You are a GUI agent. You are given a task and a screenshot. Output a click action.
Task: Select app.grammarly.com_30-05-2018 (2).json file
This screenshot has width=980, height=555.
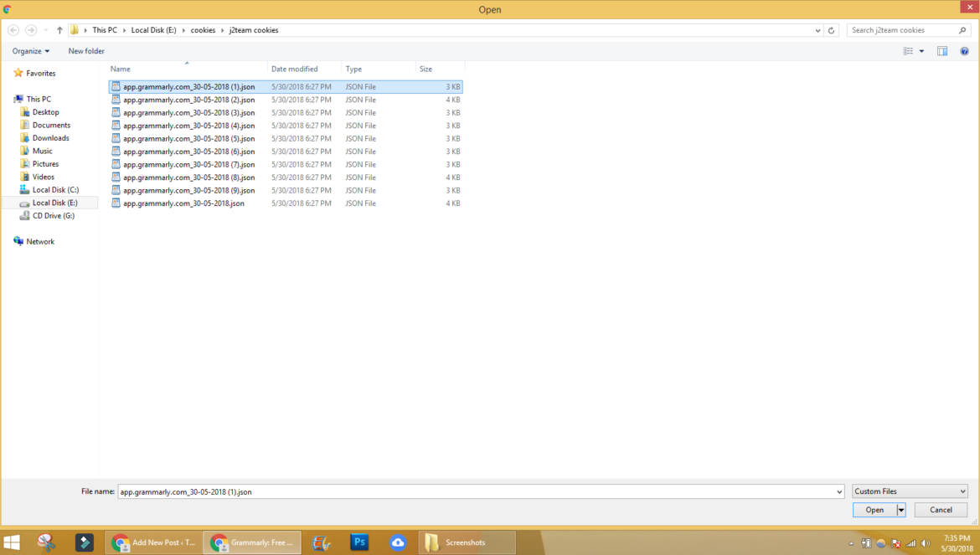(x=286, y=100)
